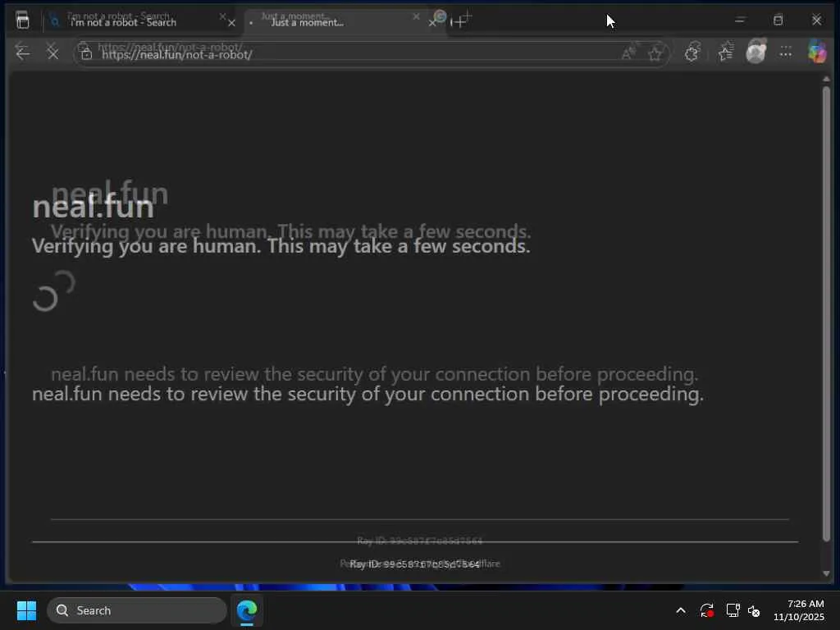Open Settings and more menu
Image resolution: width=840 pixels, height=630 pixels.
(x=785, y=52)
